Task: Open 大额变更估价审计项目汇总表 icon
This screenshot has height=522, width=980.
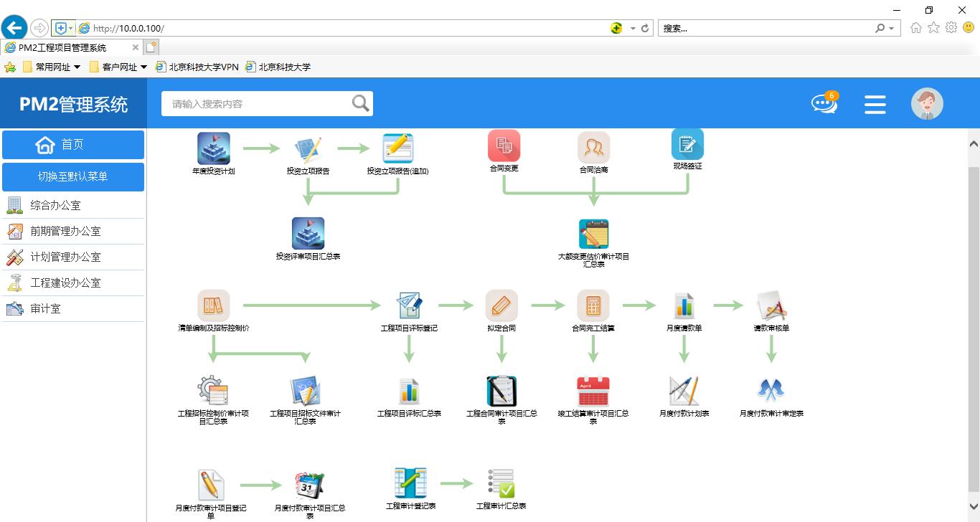Action: [x=593, y=234]
